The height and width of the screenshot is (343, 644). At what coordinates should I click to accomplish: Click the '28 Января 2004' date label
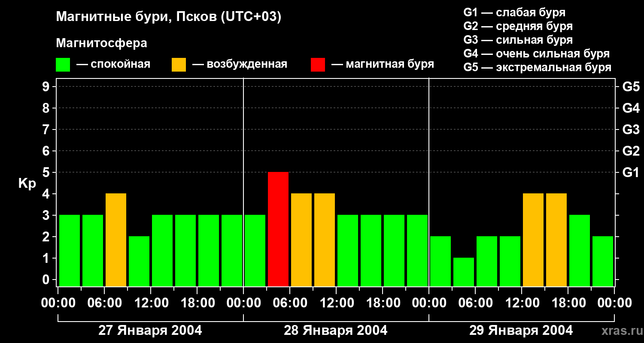coord(336,331)
